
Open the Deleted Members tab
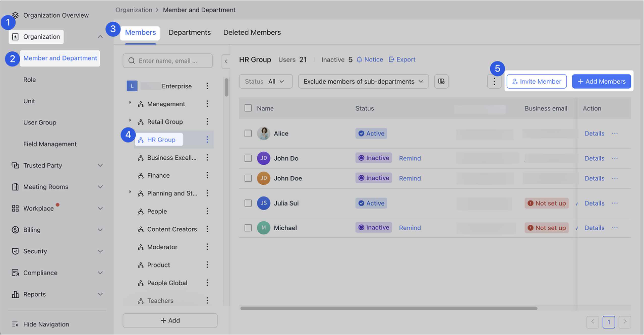[252, 32]
